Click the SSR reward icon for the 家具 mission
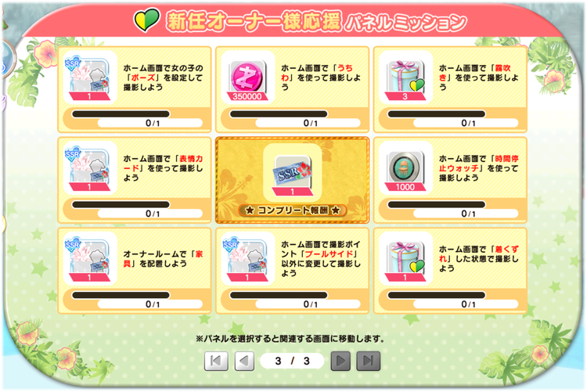 click(90, 259)
